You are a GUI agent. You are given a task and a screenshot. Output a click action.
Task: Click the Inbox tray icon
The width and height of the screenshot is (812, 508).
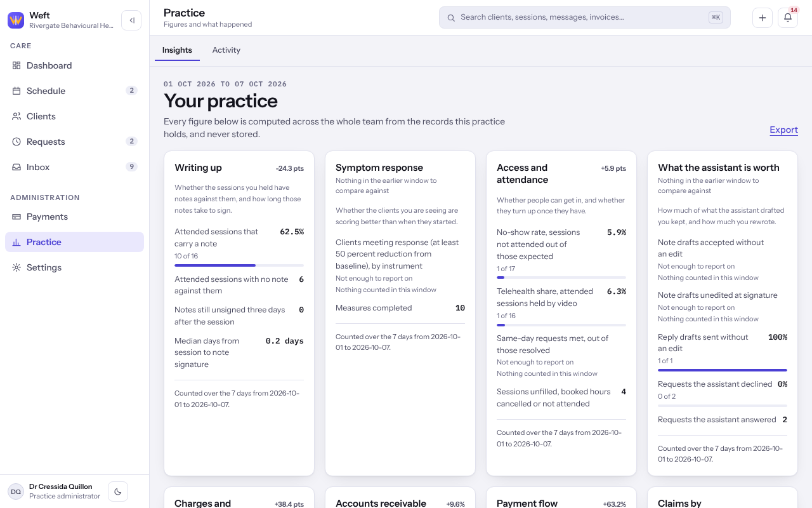[16, 167]
